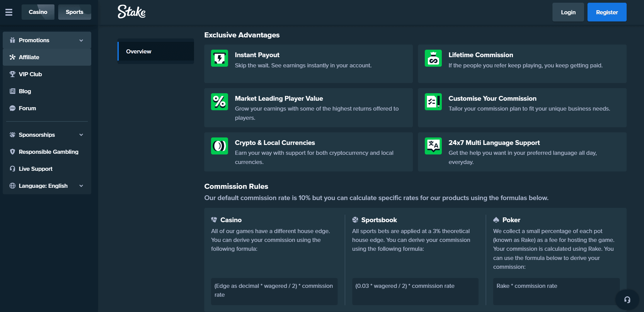Screen dimensions: 644x312
Task: Click the Lifetime Commission heading
Action: (x=481, y=55)
